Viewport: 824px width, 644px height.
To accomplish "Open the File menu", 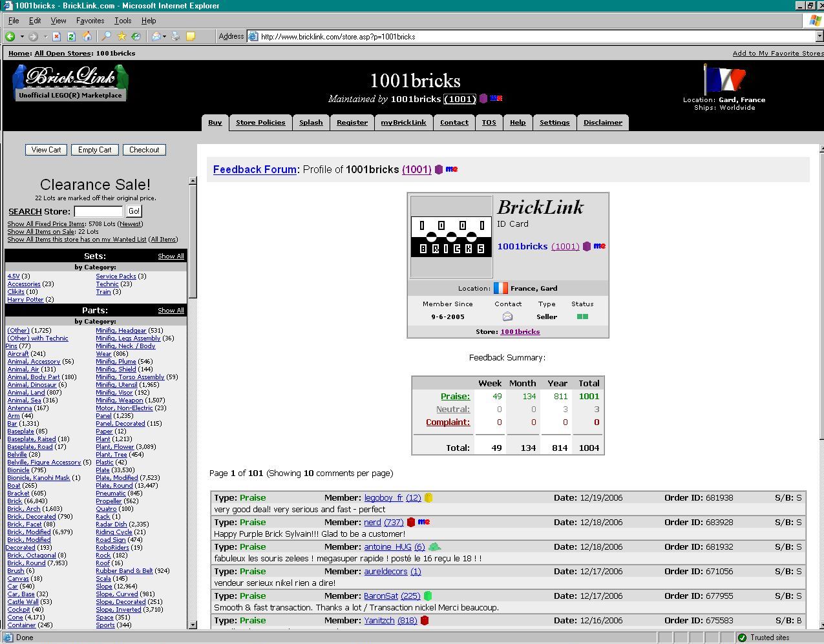I will point(14,21).
